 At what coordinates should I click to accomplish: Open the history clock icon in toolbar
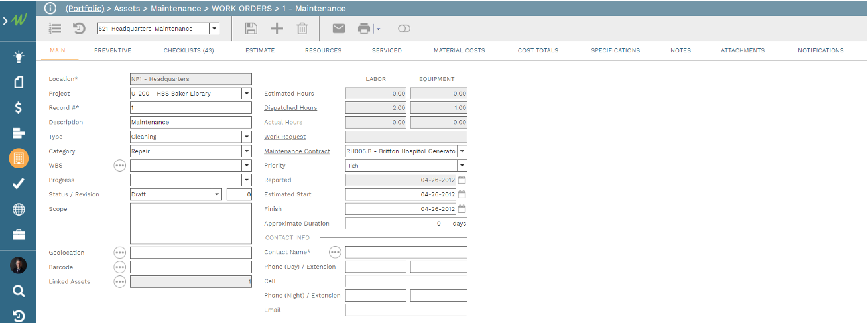(x=79, y=29)
